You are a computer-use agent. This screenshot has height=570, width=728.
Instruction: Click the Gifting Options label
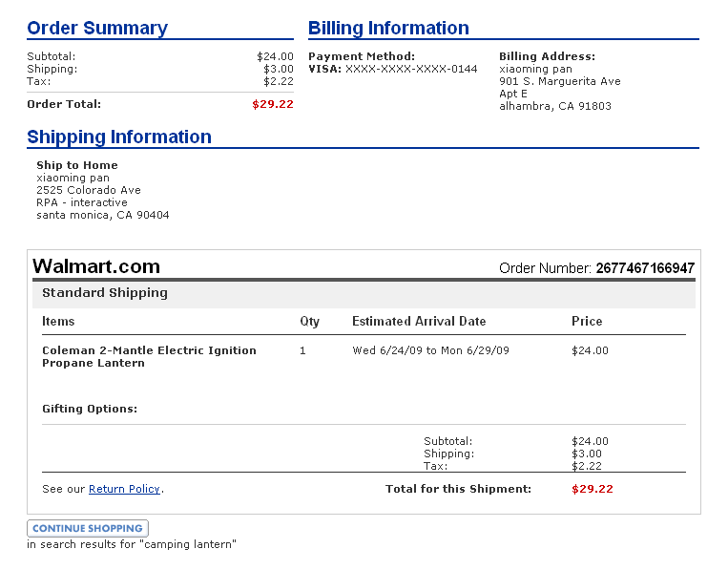click(90, 409)
